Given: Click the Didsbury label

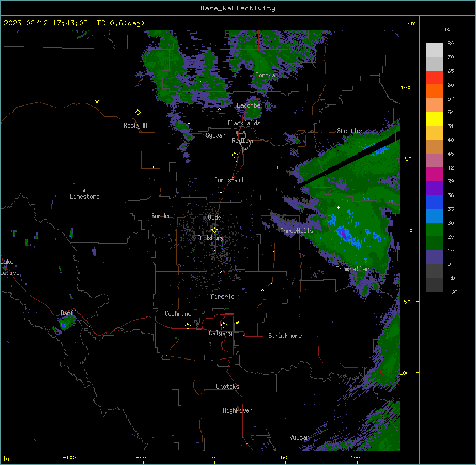Looking at the screenshot, I should coord(211,238).
